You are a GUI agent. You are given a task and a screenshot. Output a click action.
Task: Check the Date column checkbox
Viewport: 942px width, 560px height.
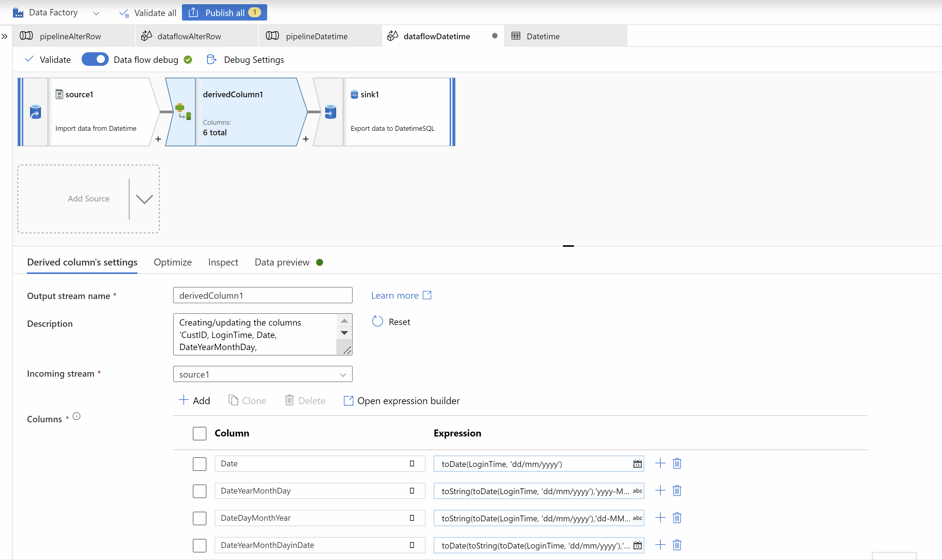199,464
